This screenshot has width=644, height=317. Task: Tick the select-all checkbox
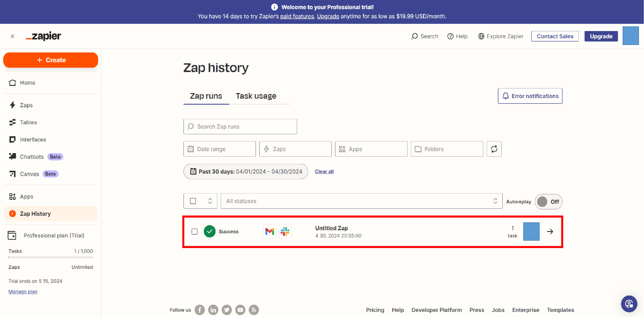[193, 201]
